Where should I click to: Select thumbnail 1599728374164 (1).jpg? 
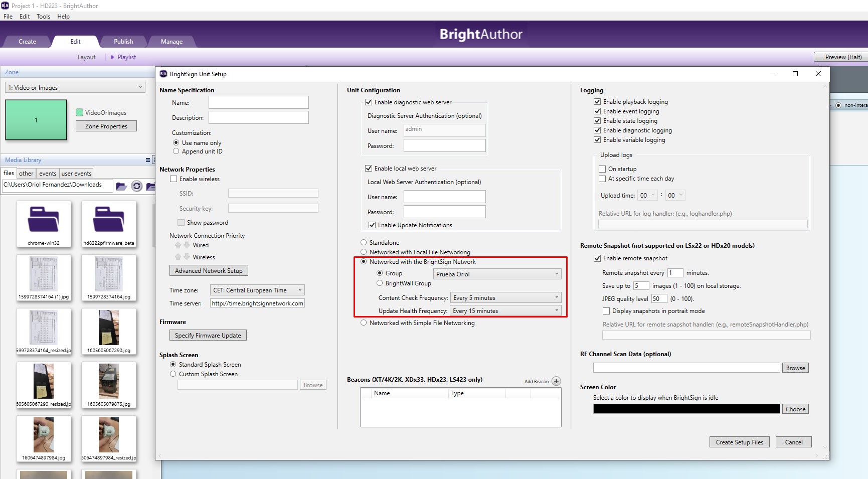(44, 277)
